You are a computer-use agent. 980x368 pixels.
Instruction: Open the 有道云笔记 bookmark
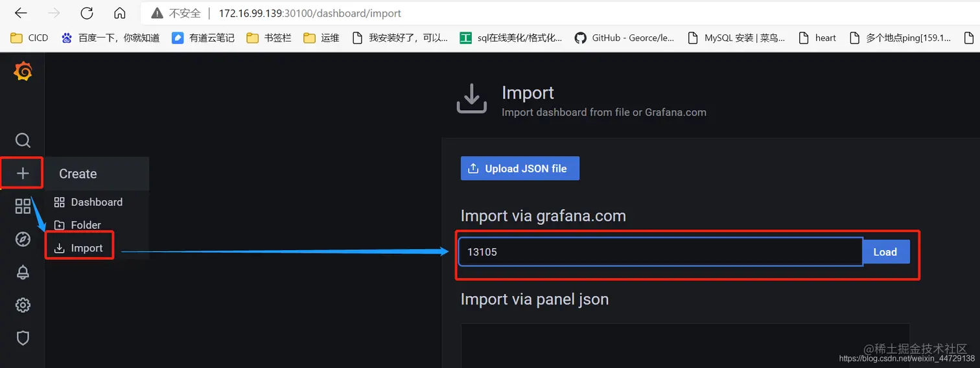tap(203, 38)
